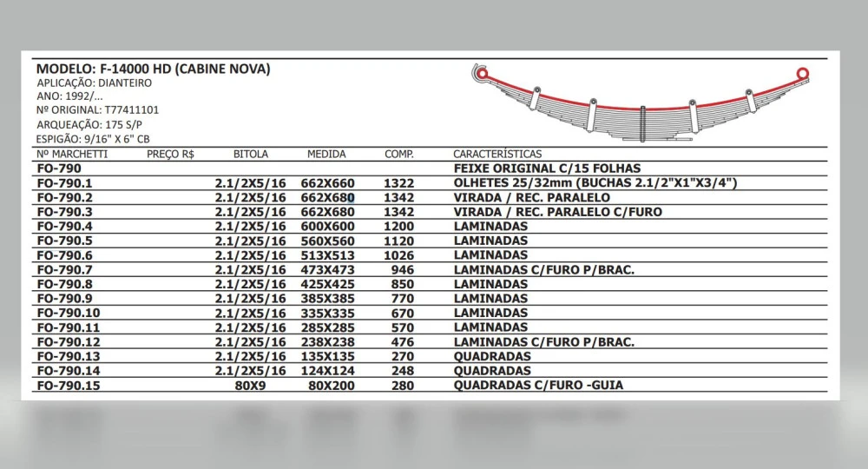868x469 pixels.
Task: Click the length value '1026'
Action: click(398, 255)
